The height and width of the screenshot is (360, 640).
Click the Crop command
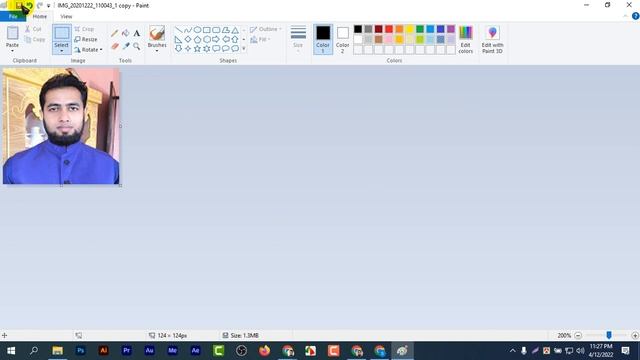click(x=84, y=29)
